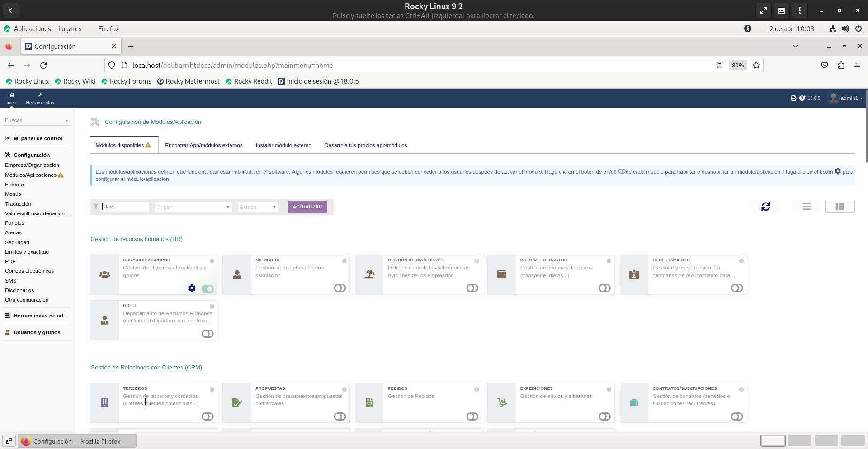Viewport: 868px width, 449px height.
Task: Expand the admin1 user menu
Action: click(846, 98)
